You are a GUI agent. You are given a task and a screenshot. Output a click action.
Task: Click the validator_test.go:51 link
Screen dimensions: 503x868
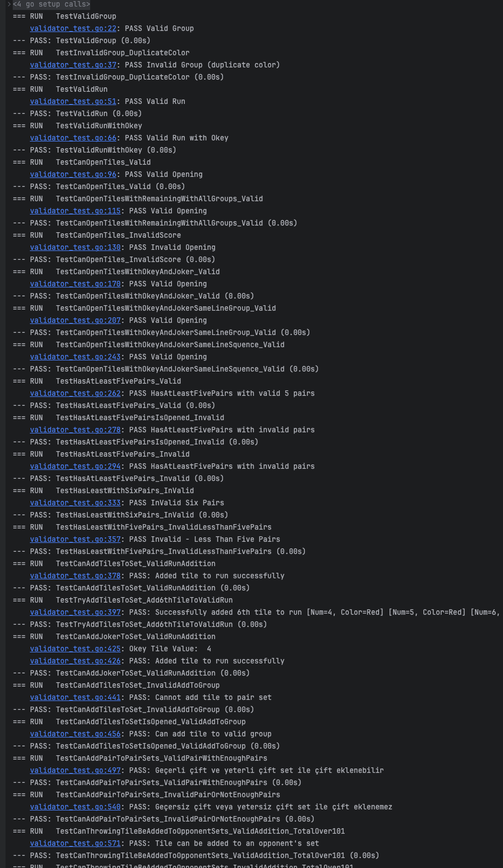click(x=73, y=101)
